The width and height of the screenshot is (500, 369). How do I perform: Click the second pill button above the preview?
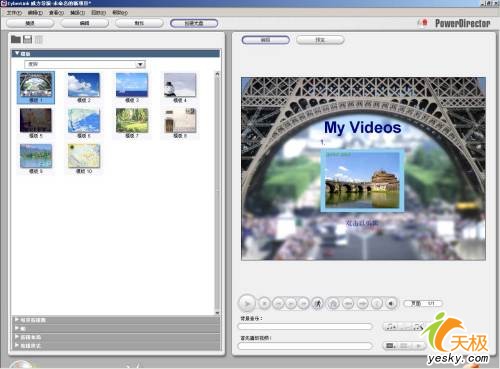click(320, 40)
